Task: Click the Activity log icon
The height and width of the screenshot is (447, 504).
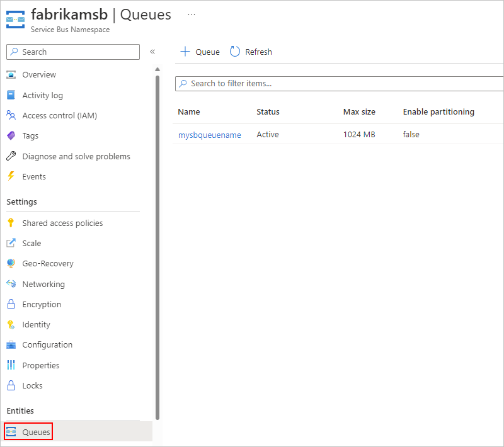Action: 11,95
